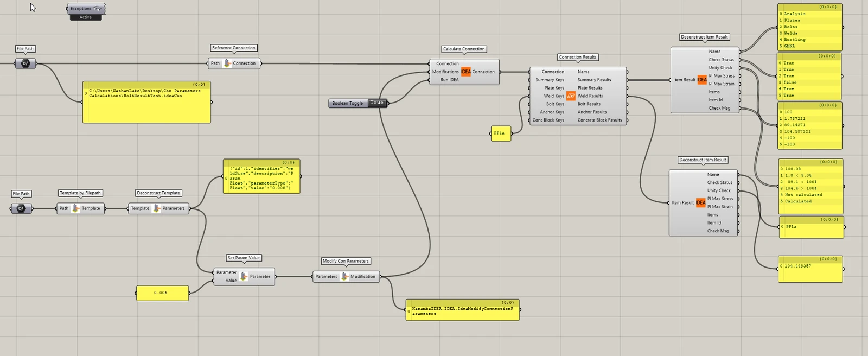868x356 pixels.
Task: Select the 0.005 value panel
Action: (162, 293)
